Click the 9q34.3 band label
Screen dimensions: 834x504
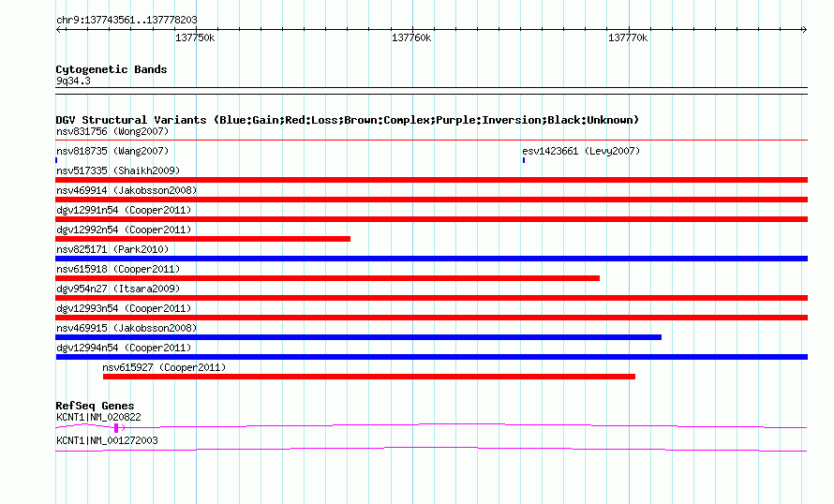[73, 81]
